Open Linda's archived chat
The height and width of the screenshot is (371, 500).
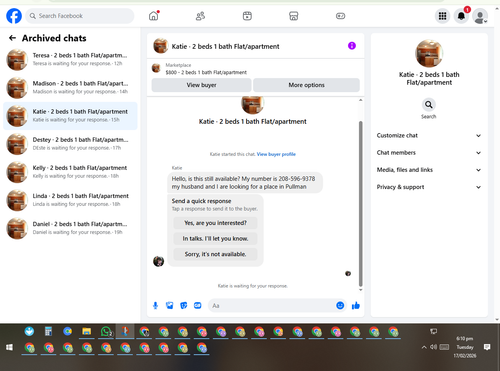coord(70,200)
